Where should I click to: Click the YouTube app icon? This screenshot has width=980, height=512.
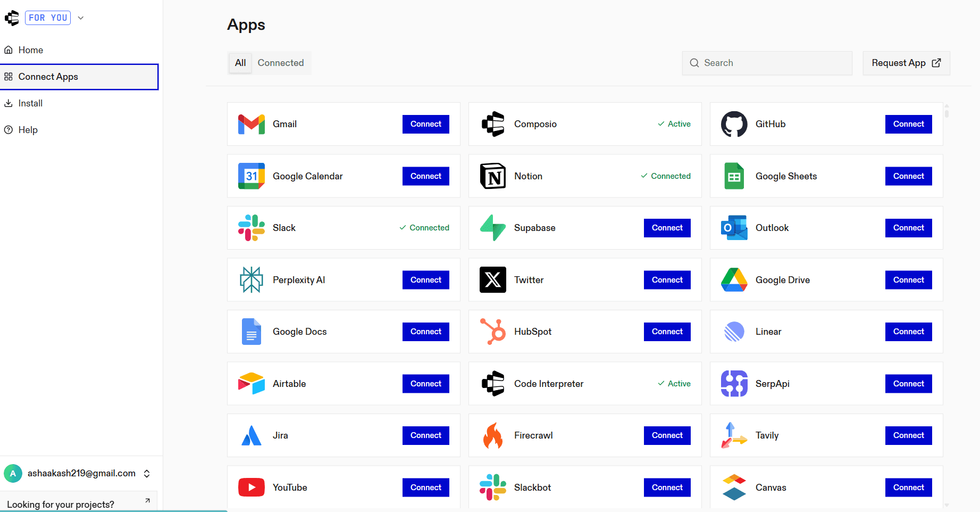[x=252, y=488]
